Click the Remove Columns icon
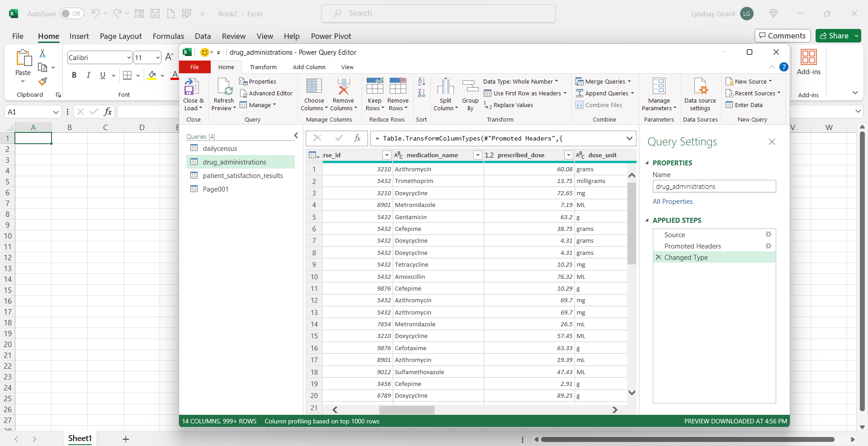The width and height of the screenshot is (868, 446). click(x=344, y=86)
